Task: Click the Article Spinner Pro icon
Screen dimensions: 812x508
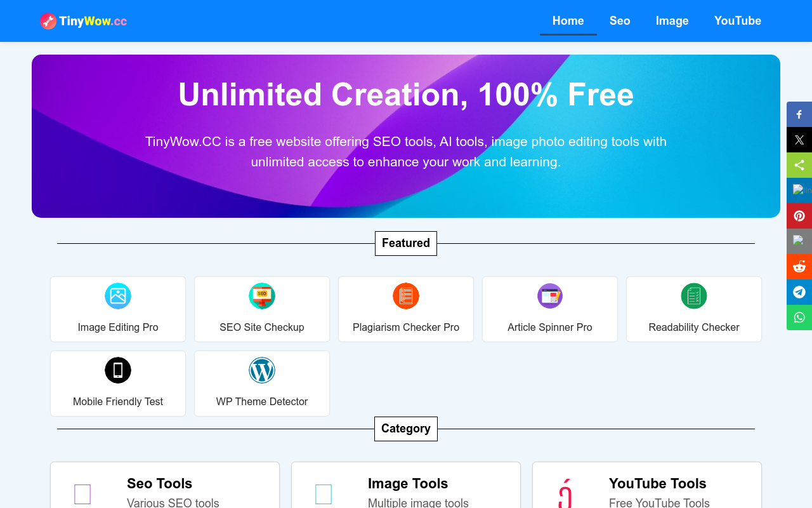Action: (x=550, y=296)
